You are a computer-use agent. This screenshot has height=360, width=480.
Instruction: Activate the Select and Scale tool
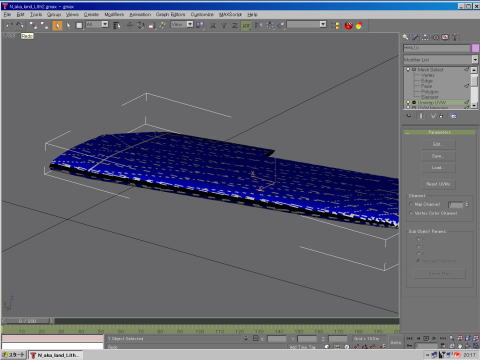[x=152, y=25]
